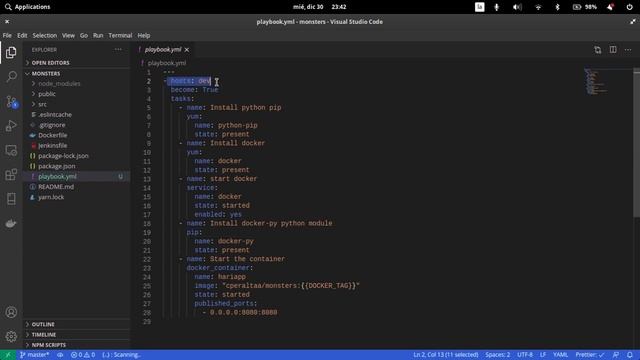Expand the NPM SCRIPTS section
This screenshot has width=640, height=360.
click(77, 345)
